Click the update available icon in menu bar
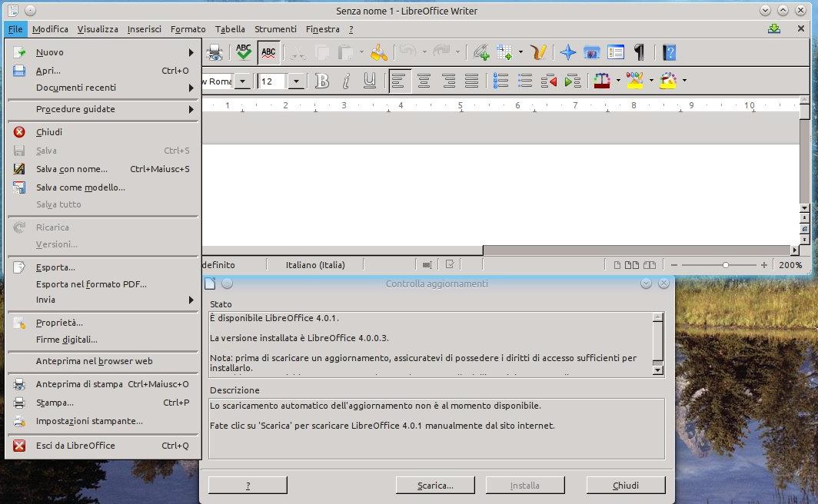The height and width of the screenshot is (504, 818). [774, 28]
